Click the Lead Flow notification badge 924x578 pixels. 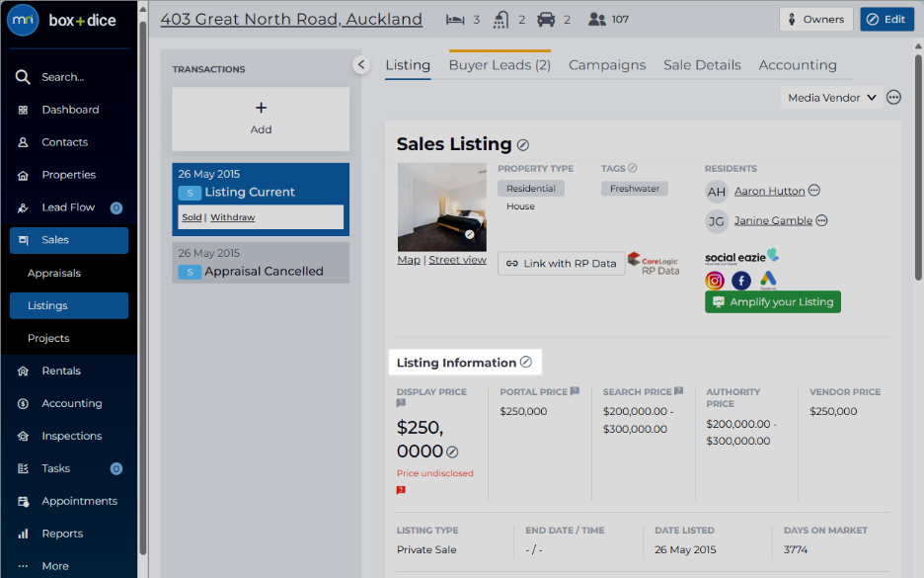pos(116,207)
